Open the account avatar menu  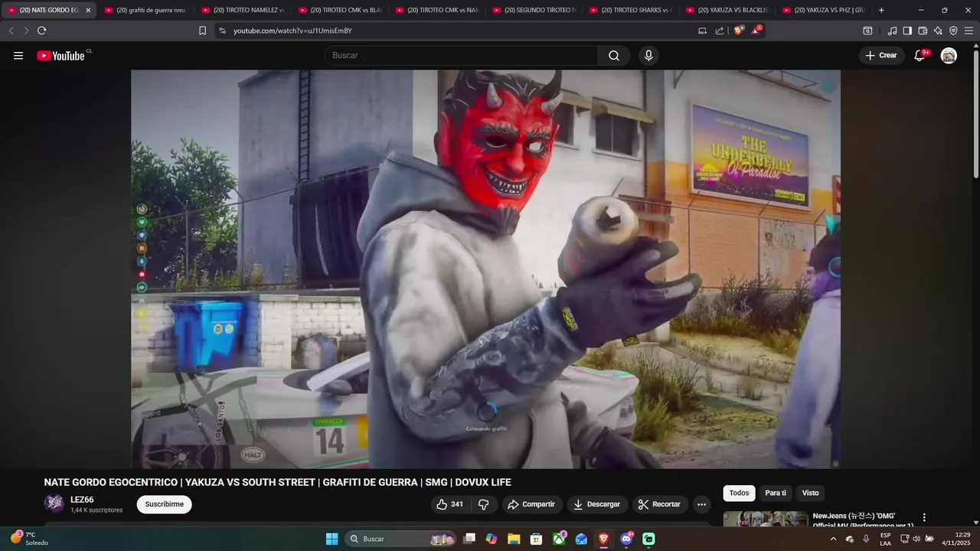tap(949, 55)
